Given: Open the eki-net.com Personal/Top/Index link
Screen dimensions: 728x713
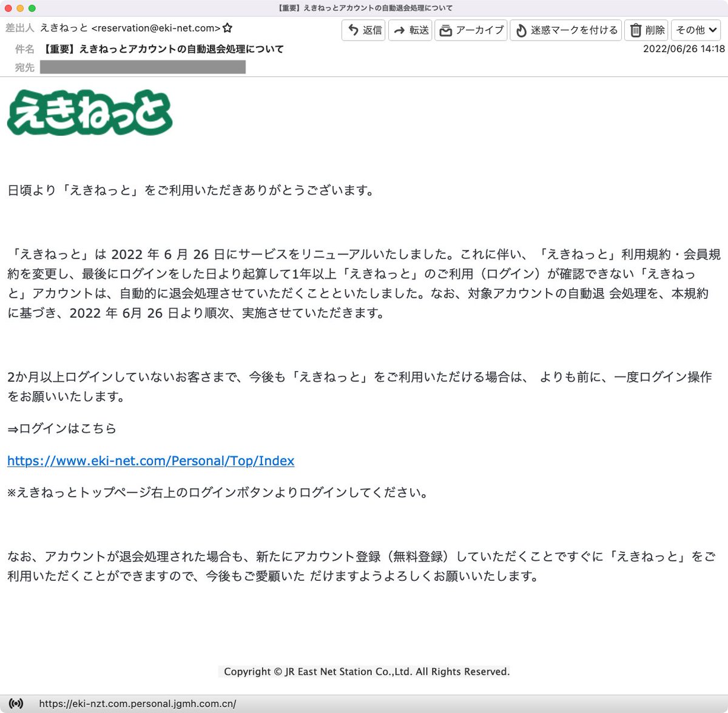Looking at the screenshot, I should [x=150, y=461].
